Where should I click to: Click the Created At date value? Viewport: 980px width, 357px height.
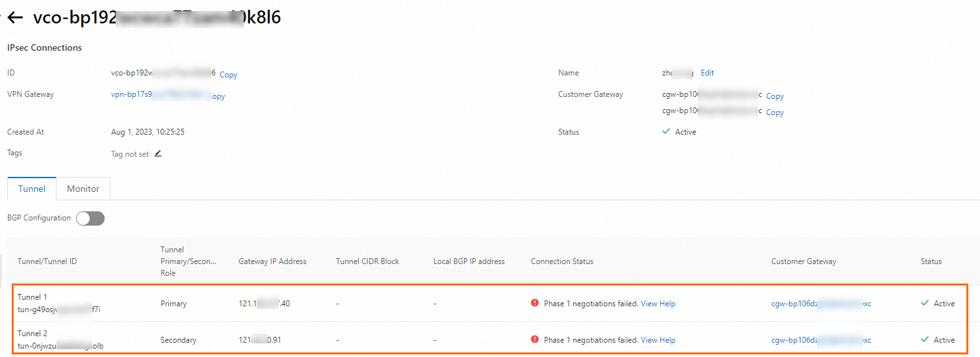pos(148,132)
